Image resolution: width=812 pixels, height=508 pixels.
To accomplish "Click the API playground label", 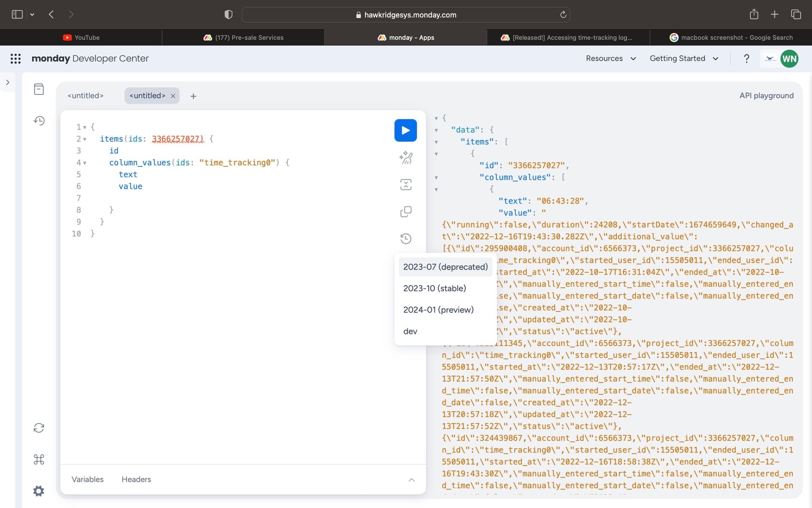I will tap(766, 96).
